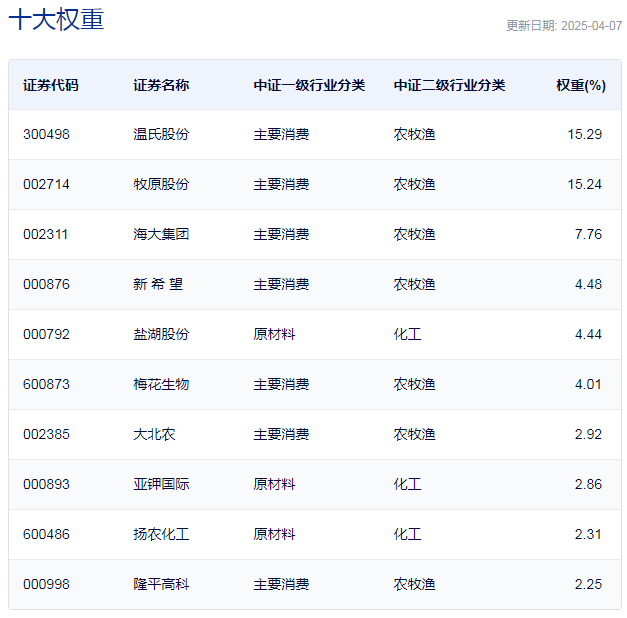Open the 温氏股份 security name
Viewport: 627px width, 618px height.
160,134
